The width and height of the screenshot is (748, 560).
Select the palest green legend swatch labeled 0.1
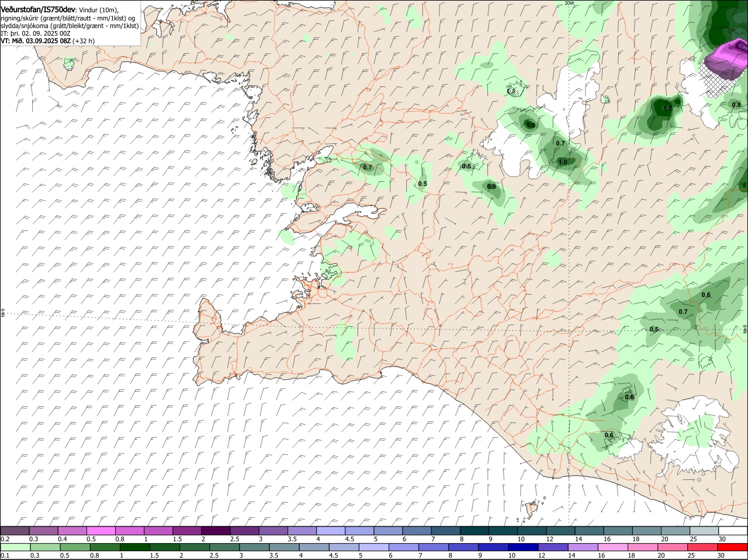(x=15, y=547)
